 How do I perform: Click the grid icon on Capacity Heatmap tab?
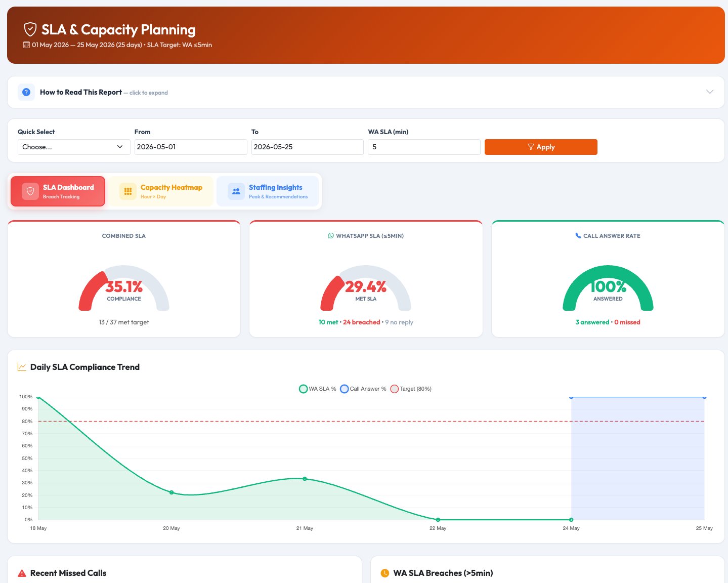tap(128, 191)
